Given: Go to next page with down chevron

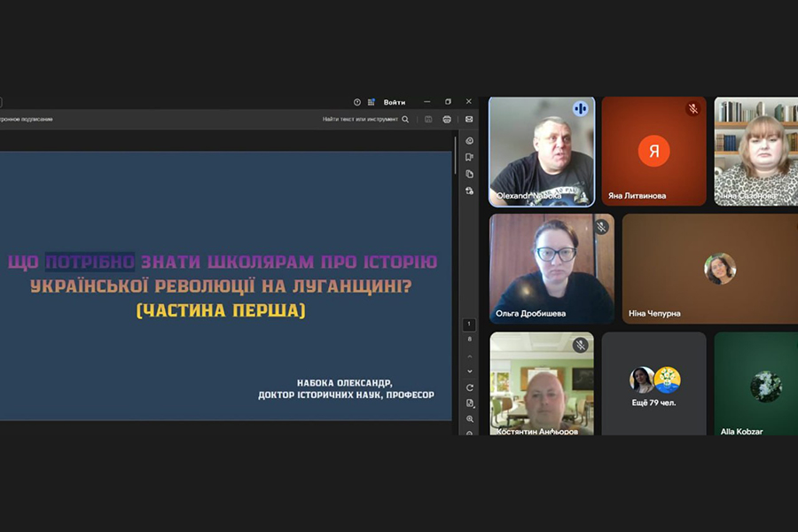Looking at the screenshot, I should point(469,371).
